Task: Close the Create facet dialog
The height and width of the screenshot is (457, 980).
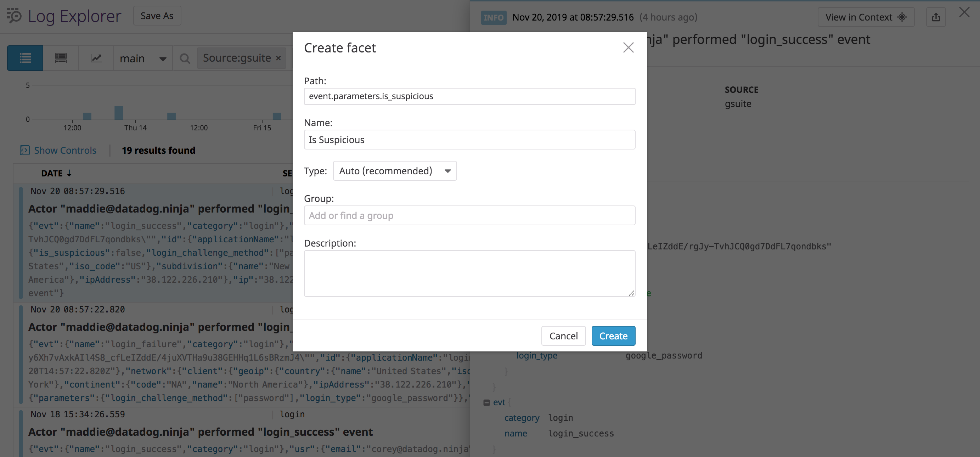Action: pos(628,47)
